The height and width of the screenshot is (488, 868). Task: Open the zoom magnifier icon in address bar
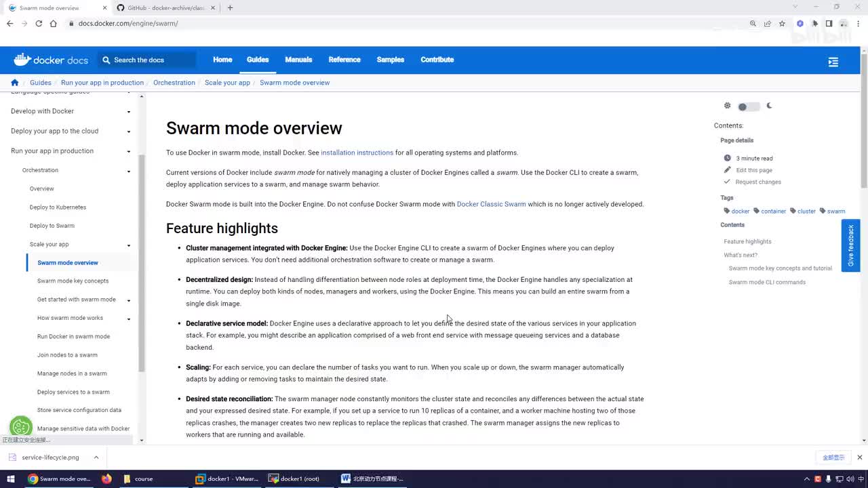click(x=753, y=24)
